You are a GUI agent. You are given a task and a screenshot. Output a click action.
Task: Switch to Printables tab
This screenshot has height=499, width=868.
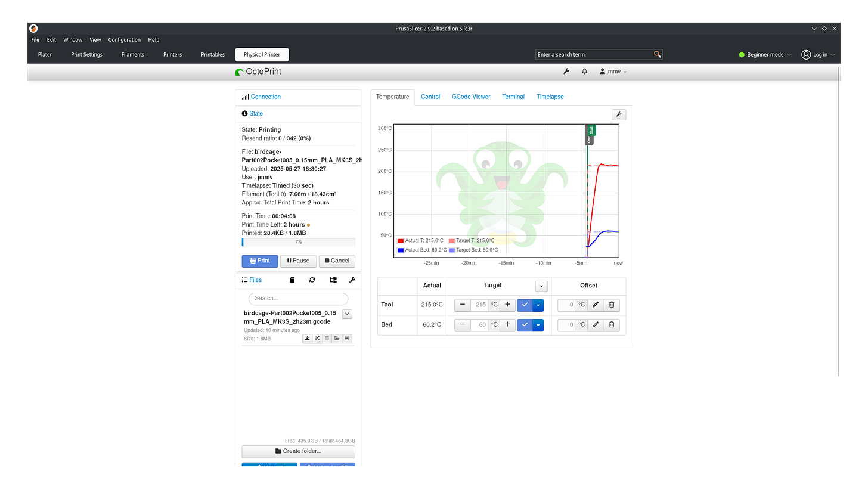point(213,54)
